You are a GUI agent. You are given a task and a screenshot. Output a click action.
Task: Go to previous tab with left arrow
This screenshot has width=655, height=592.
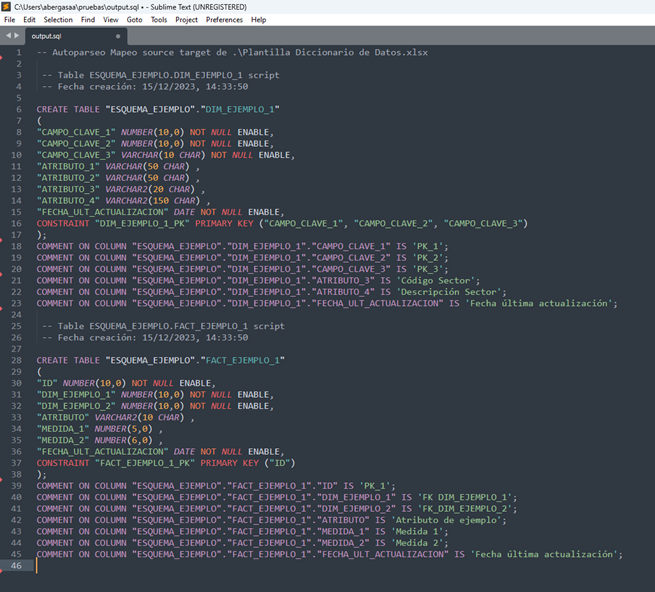8,36
